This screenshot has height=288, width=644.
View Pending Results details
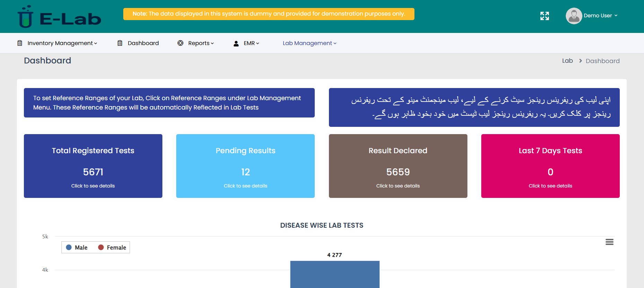point(245,166)
